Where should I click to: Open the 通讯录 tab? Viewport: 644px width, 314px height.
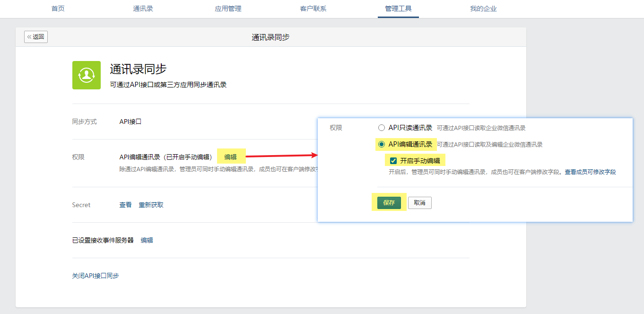click(x=143, y=9)
